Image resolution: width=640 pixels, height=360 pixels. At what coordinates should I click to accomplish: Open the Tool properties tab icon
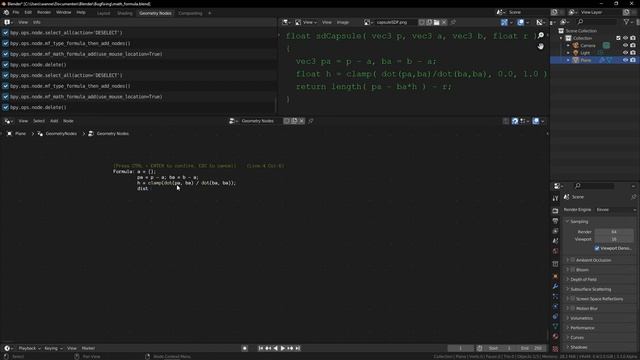pyautogui.click(x=555, y=198)
